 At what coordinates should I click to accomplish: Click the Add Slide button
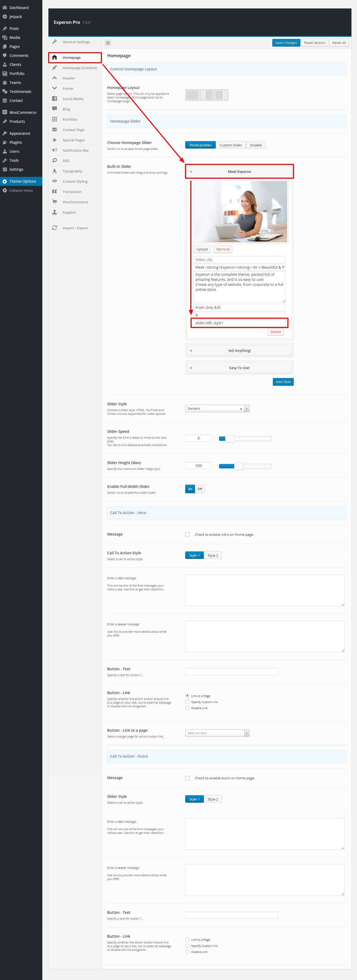pyautogui.click(x=283, y=381)
